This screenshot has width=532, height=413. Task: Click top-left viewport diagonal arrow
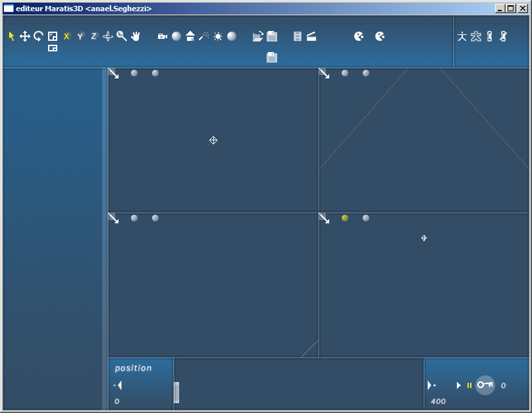[x=113, y=73]
